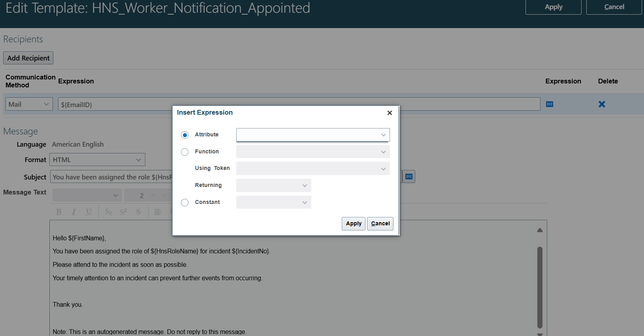Toggle Bold formatting
Image resolution: width=644 pixels, height=336 pixels.
[x=59, y=212]
